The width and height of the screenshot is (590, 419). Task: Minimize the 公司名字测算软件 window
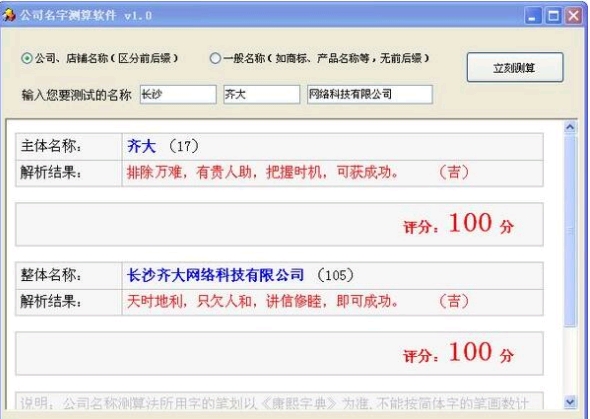[532, 16]
